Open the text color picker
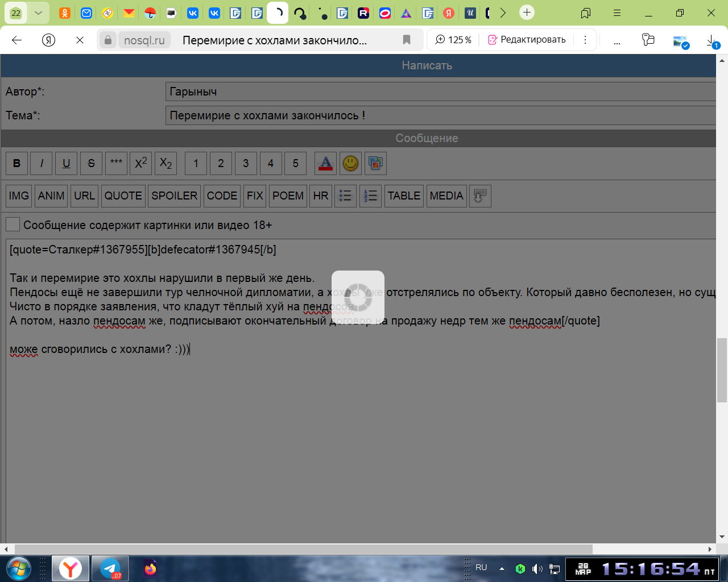 click(x=325, y=164)
